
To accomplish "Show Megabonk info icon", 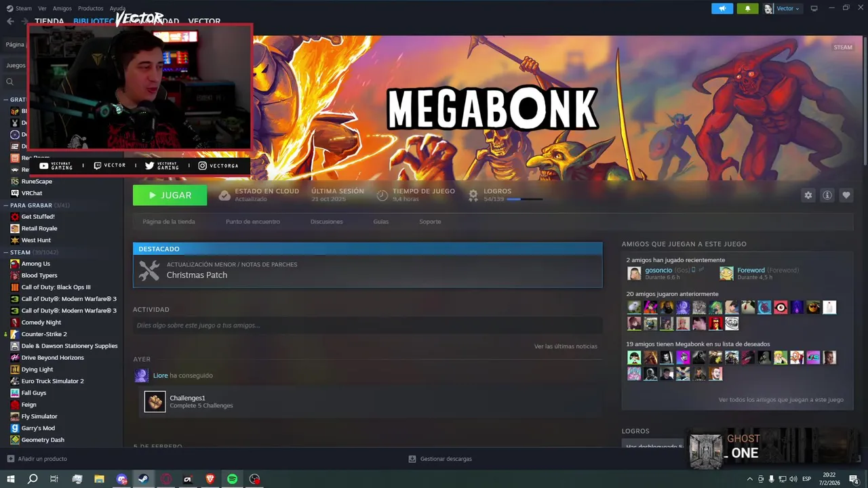I will (x=827, y=195).
